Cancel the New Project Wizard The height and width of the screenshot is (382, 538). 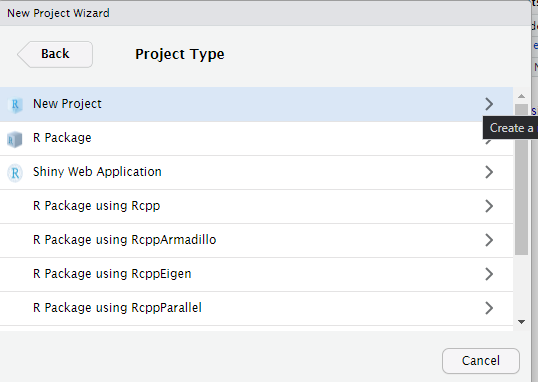point(481,361)
